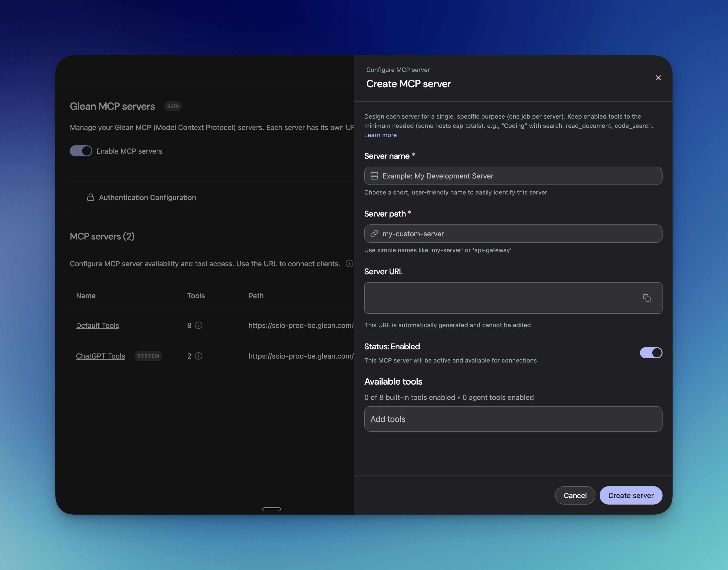Click the server icon in Server name field

click(x=374, y=176)
